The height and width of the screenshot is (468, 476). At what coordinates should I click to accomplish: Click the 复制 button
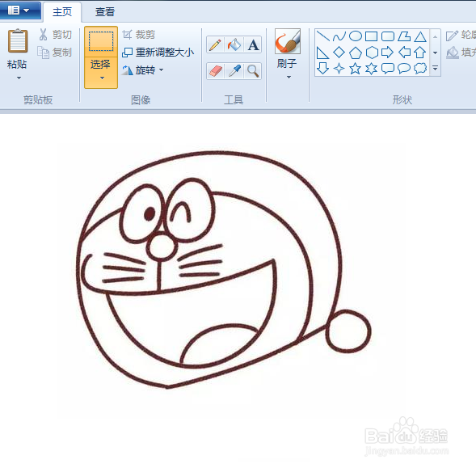55,53
